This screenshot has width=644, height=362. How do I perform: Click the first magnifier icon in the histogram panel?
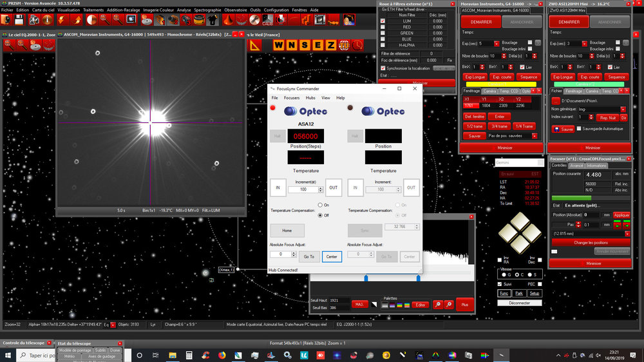point(438,305)
